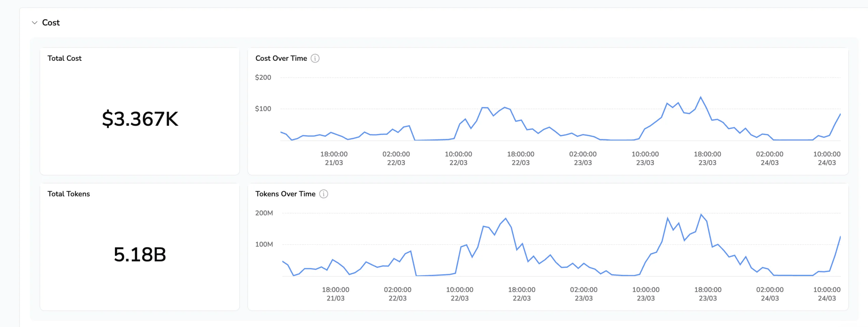Image resolution: width=868 pixels, height=327 pixels.
Task: Click 10:00:00 23/03 tick on the tokens chart
Action: (x=646, y=294)
